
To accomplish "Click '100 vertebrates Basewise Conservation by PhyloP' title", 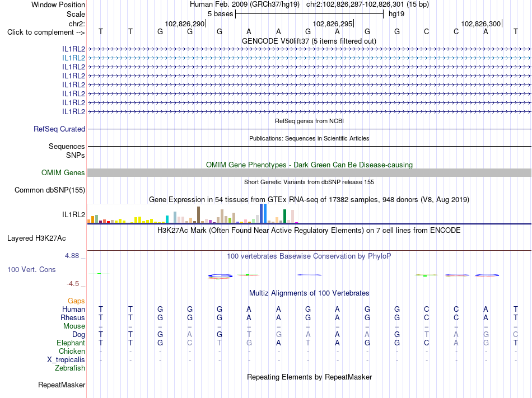I will click(309, 256).
